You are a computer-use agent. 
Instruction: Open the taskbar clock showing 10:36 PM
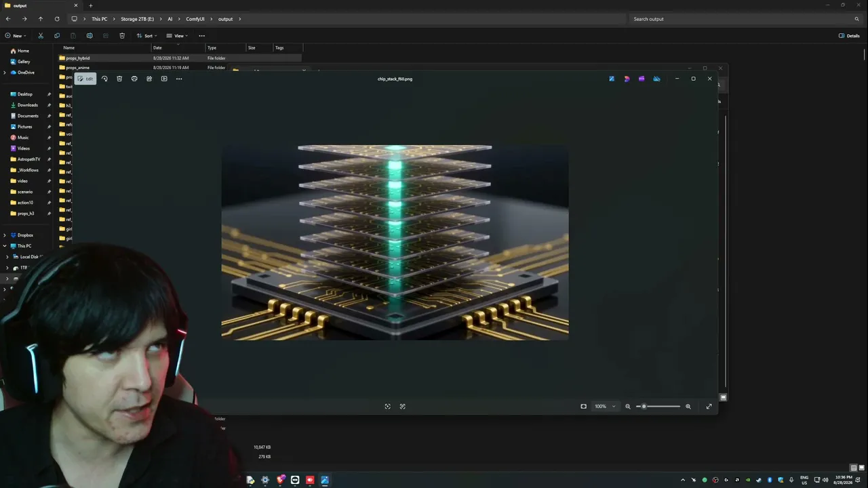pos(844,480)
